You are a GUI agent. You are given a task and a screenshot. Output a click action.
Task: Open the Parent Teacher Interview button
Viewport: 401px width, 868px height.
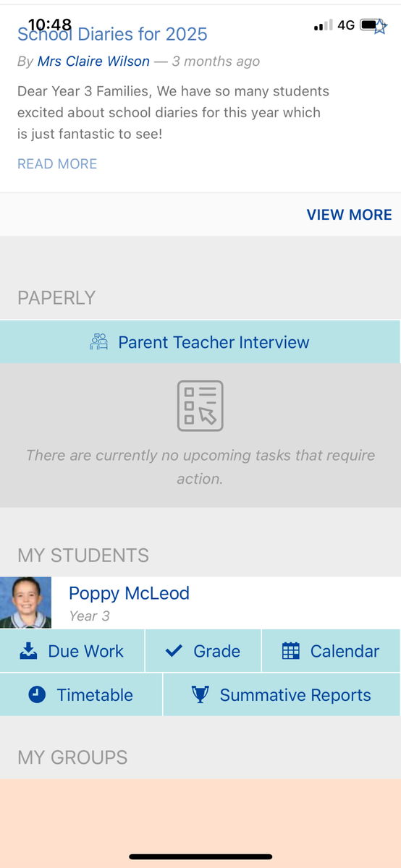pos(200,342)
